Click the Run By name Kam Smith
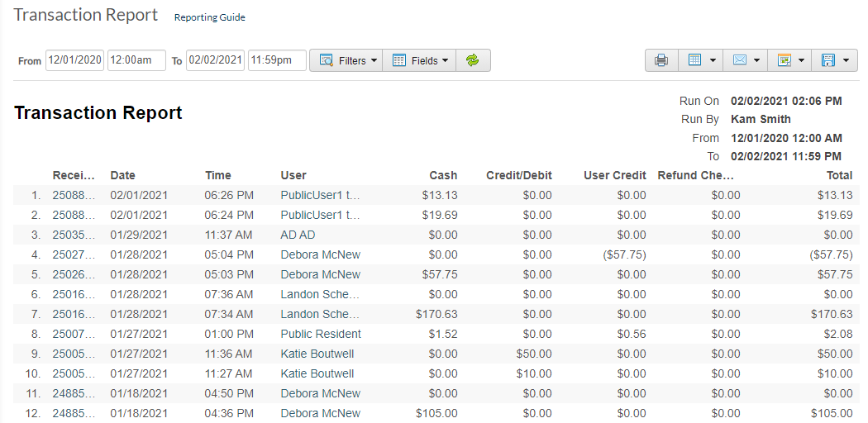This screenshot has height=423, width=868. pyautogui.click(x=761, y=120)
